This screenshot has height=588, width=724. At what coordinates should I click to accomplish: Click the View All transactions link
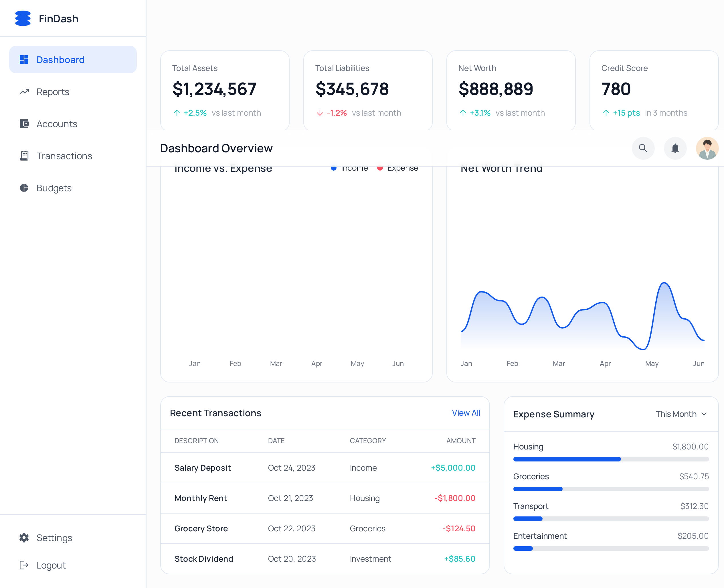(x=466, y=413)
